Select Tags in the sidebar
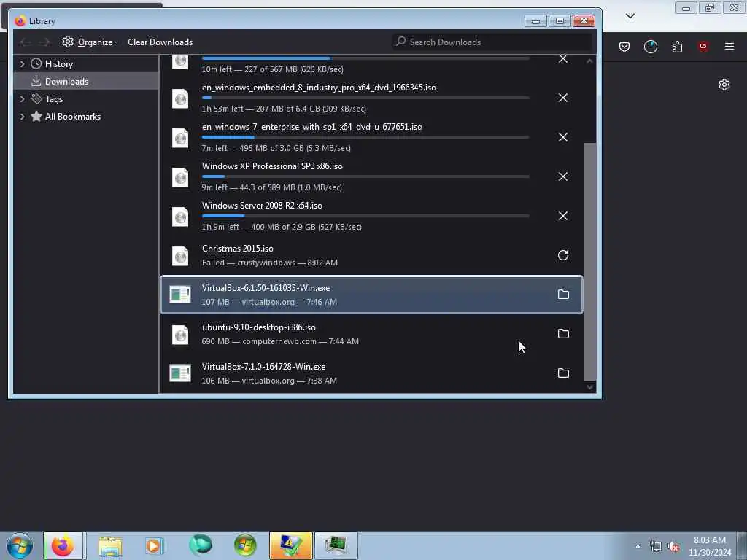Screen dimensions: 747x560 [54, 99]
